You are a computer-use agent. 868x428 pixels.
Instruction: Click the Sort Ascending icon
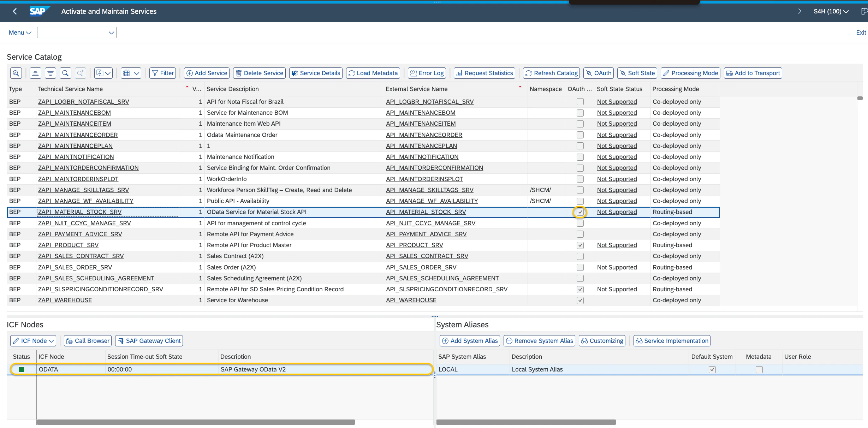coord(35,73)
